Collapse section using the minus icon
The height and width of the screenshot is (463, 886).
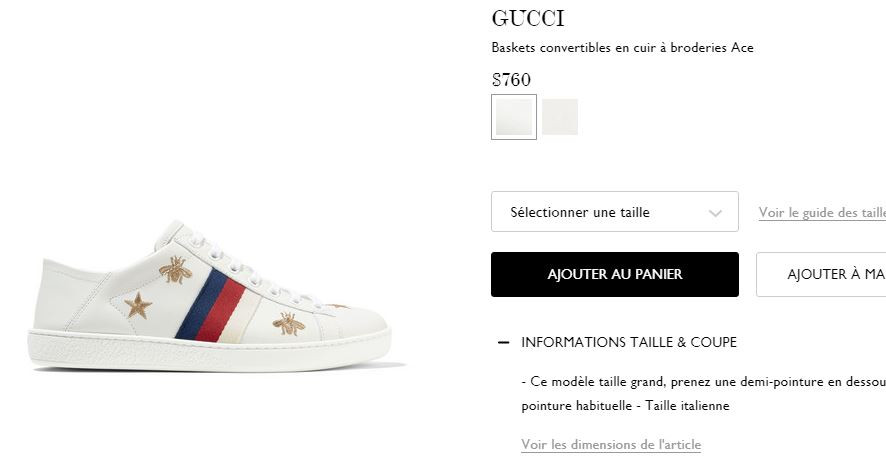[503, 343]
